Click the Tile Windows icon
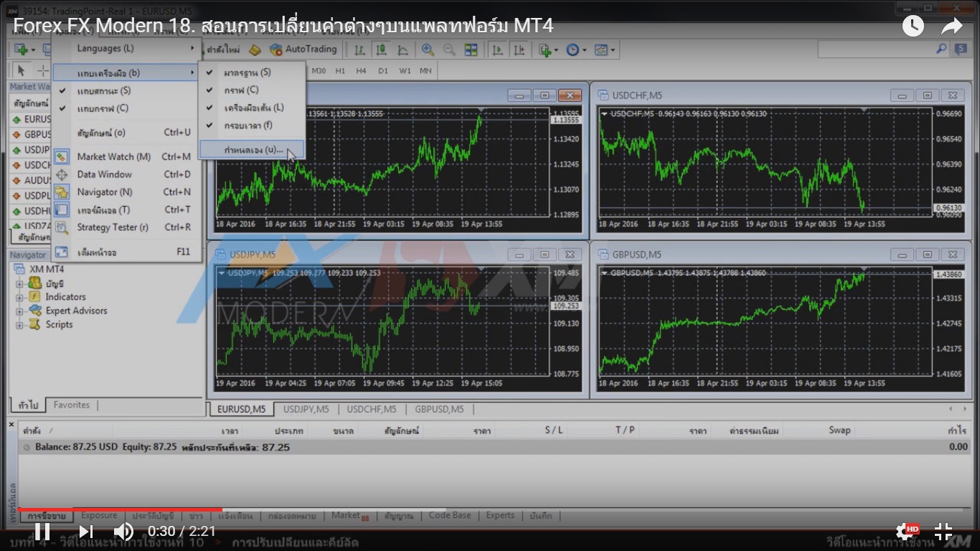This screenshot has width=980, height=551. [x=471, y=50]
